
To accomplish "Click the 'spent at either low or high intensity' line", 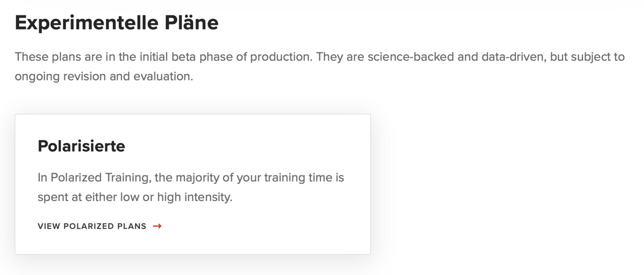I will pos(135,197).
